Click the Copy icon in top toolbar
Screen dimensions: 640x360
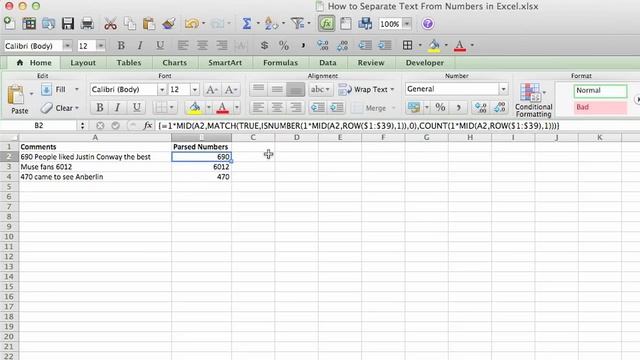[x=130, y=24]
